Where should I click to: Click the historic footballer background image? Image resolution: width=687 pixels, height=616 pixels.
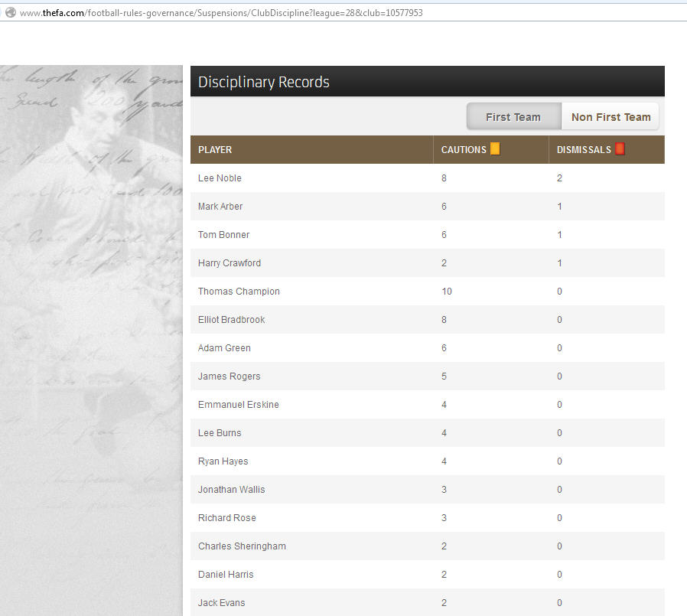91,341
